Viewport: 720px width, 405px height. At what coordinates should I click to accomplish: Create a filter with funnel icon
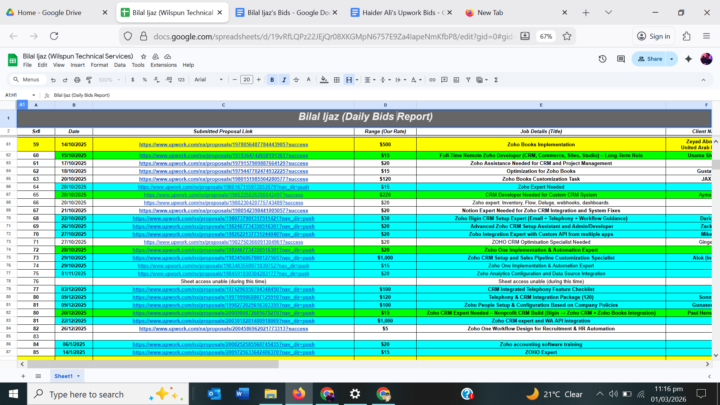click(x=468, y=80)
